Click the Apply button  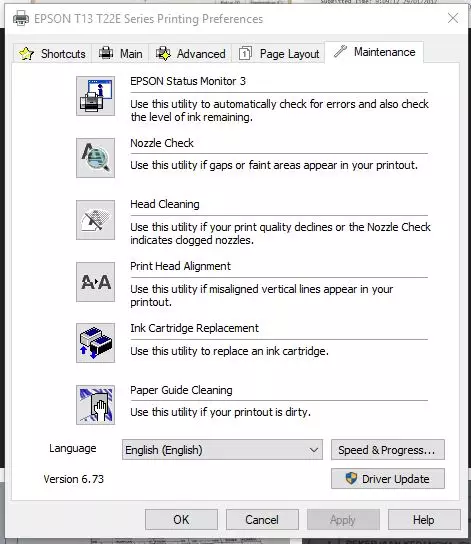coord(343,520)
